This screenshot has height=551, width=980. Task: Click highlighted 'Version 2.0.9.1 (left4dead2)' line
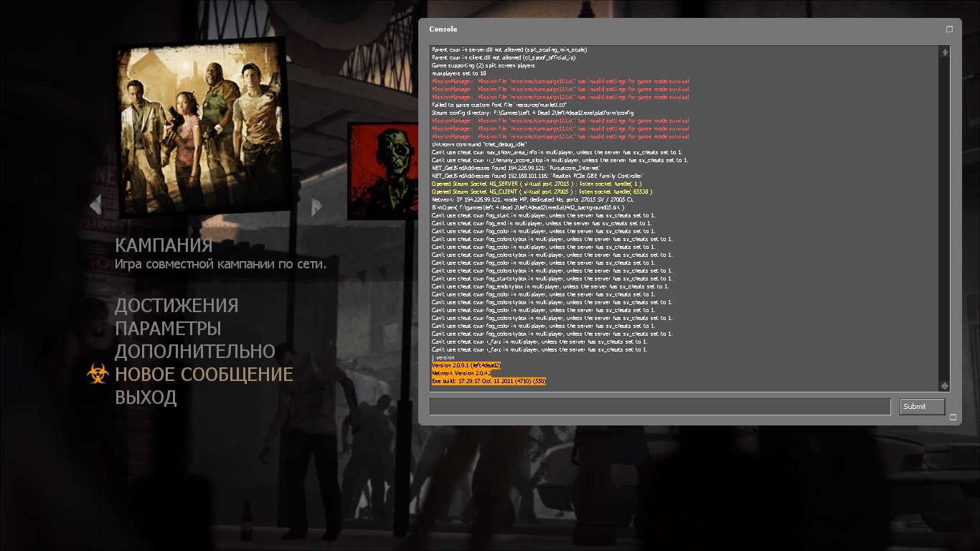466,365
